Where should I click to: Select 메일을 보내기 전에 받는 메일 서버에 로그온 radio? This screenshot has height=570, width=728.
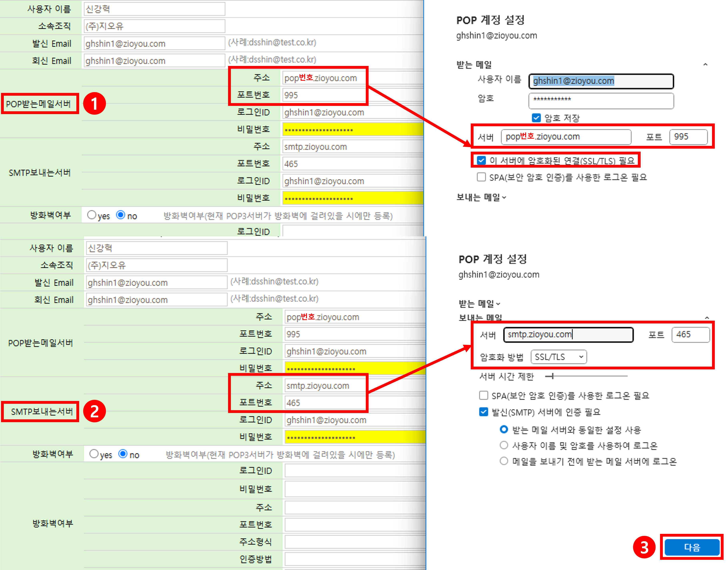click(504, 461)
